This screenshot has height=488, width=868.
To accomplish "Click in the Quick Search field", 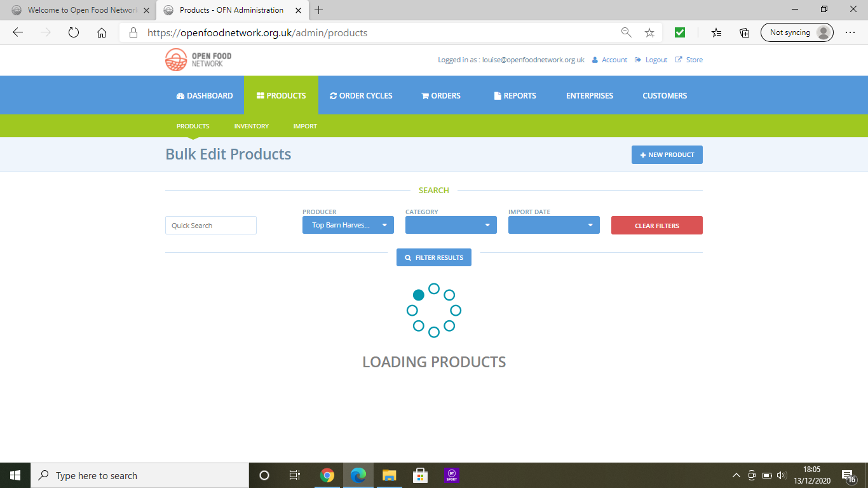I will pos(211,226).
